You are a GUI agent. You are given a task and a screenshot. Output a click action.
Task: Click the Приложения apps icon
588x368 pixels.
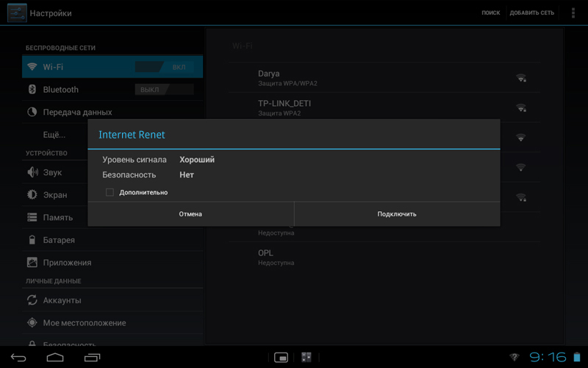[x=32, y=262]
